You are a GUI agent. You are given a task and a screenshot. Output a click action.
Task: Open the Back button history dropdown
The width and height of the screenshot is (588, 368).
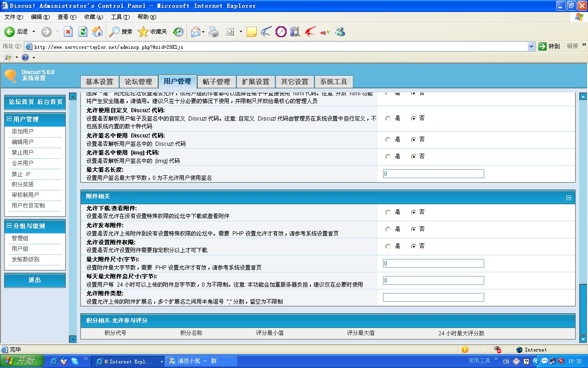34,32
